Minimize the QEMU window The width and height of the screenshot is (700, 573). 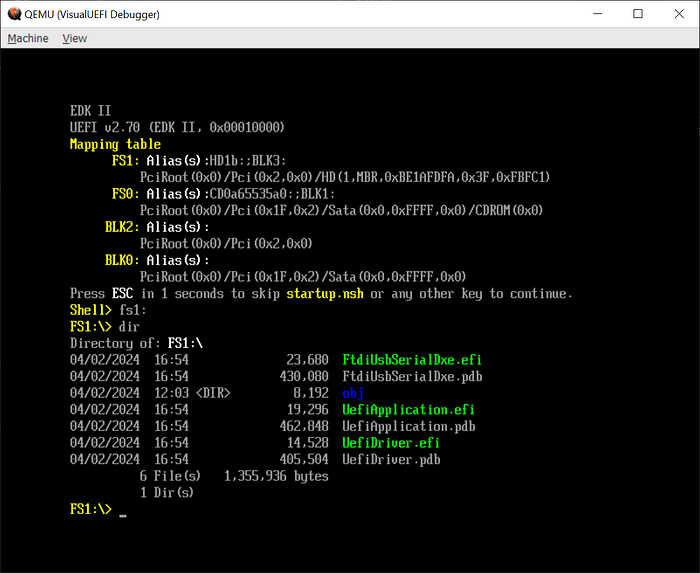(x=598, y=14)
